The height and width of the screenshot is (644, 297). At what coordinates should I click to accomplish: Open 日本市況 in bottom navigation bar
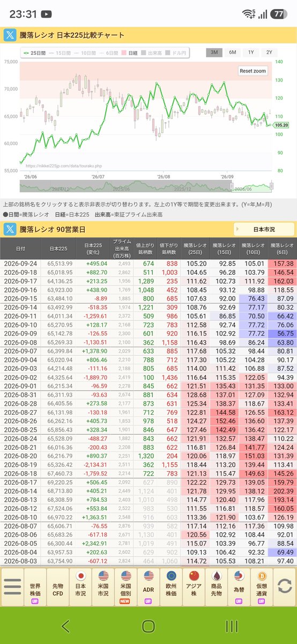(80, 587)
